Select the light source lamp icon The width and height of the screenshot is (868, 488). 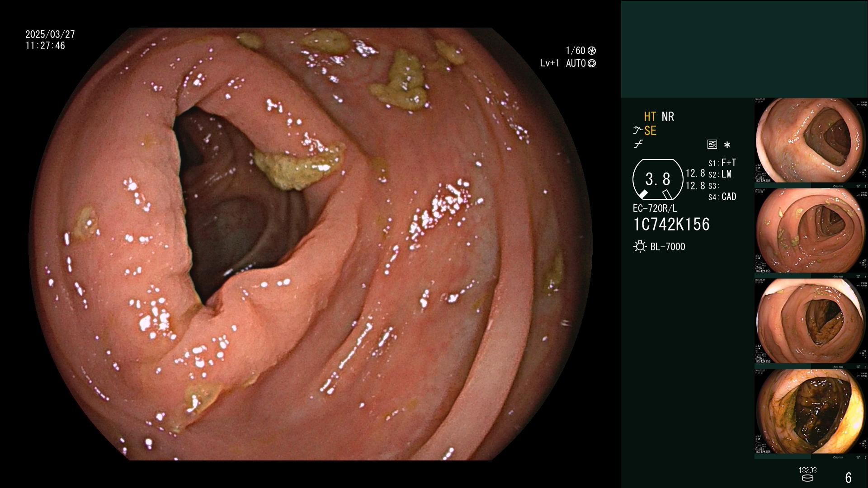[640, 247]
